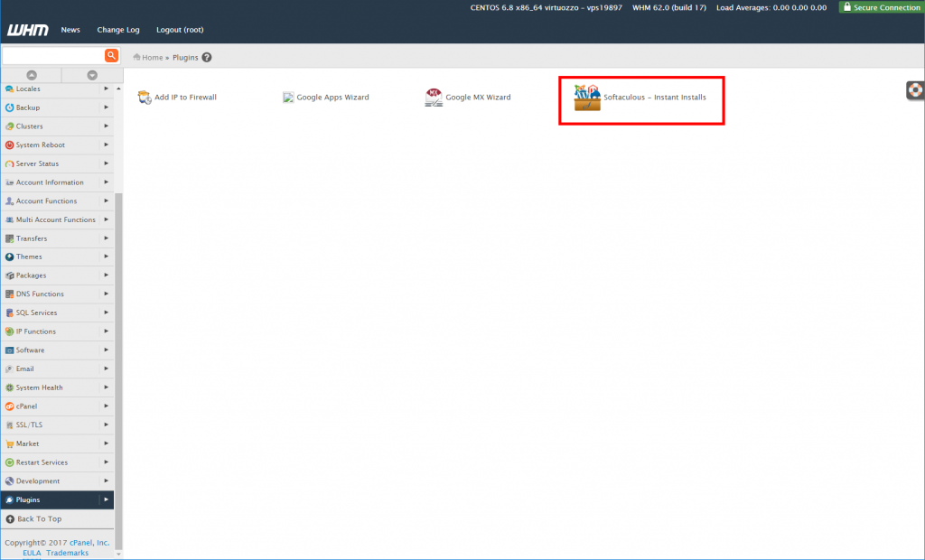925x560 pixels.
Task: Click the Clusters icon in sidebar
Action: (x=9, y=126)
